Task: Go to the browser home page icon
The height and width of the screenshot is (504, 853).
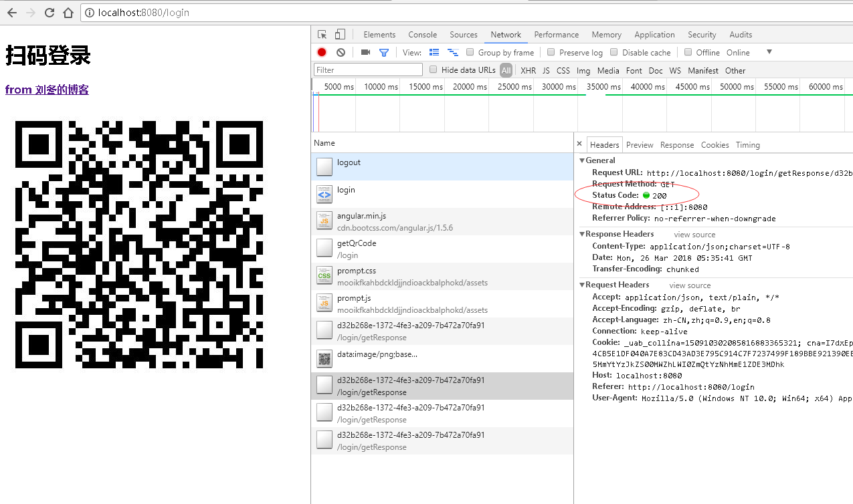Action: [68, 13]
